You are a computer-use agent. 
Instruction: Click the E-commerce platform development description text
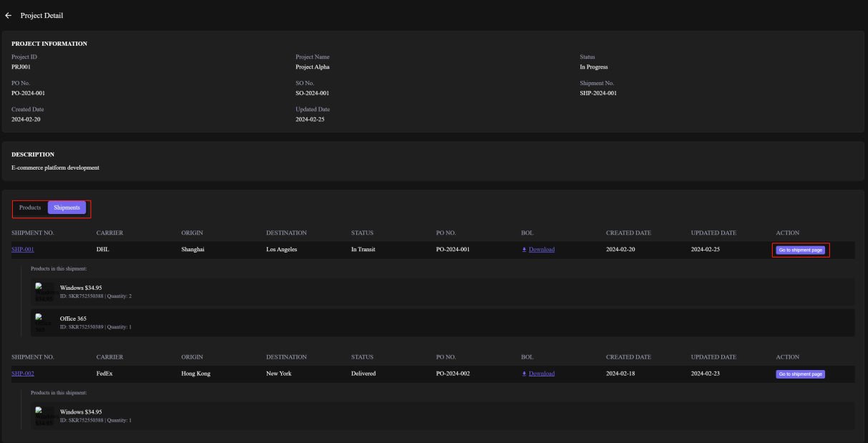pyautogui.click(x=55, y=168)
